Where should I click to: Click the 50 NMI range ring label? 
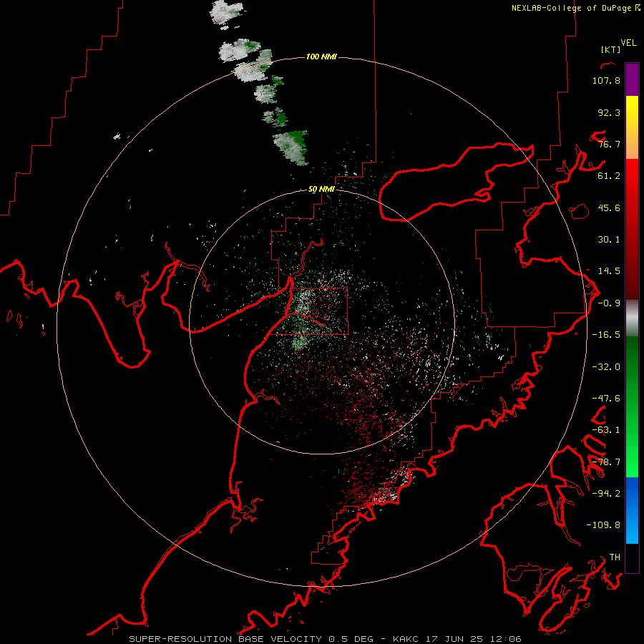[321, 189]
